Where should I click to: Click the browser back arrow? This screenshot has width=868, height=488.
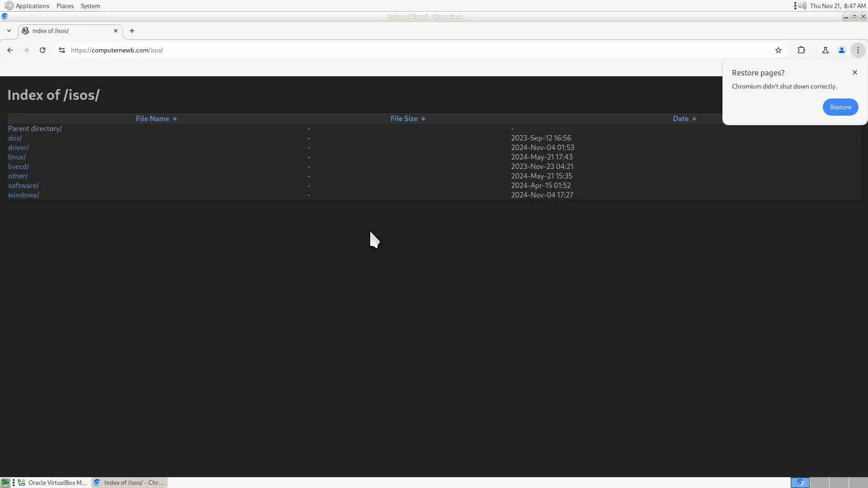[10, 50]
